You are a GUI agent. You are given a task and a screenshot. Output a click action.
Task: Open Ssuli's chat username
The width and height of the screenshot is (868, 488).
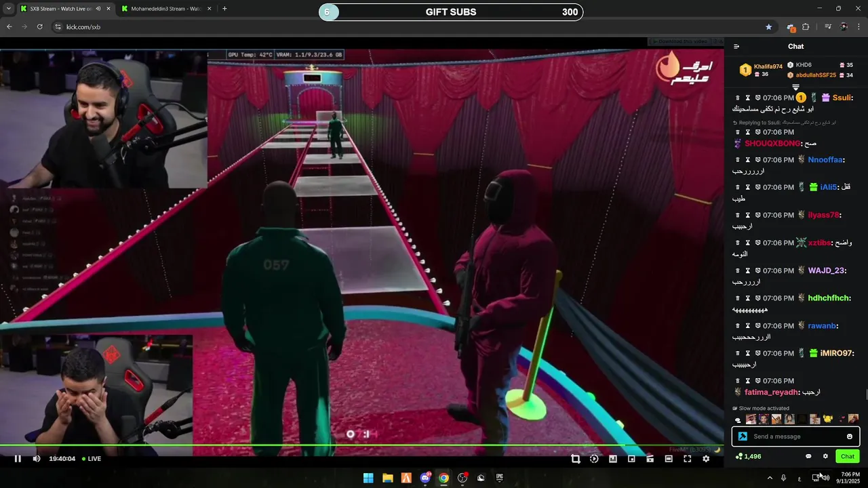point(842,98)
